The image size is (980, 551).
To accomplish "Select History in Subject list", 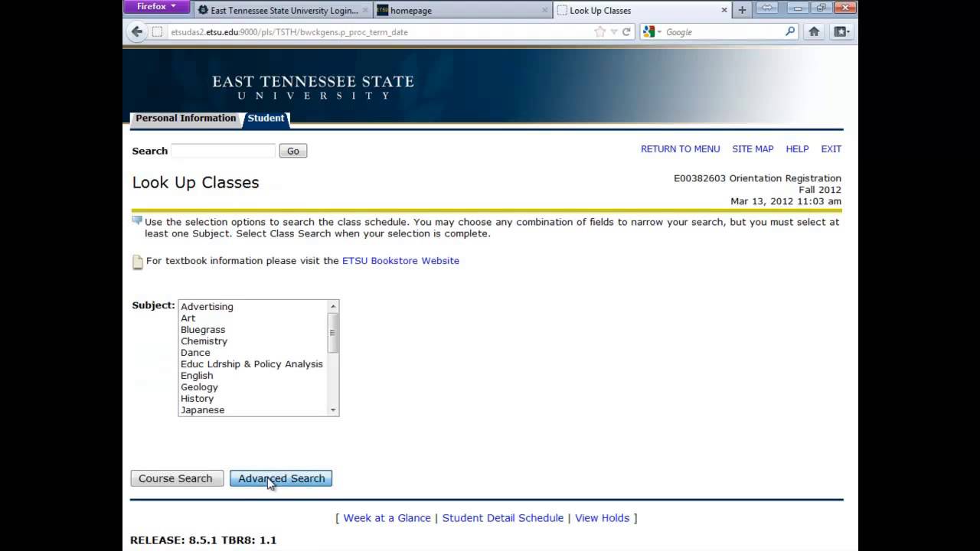I will [197, 399].
